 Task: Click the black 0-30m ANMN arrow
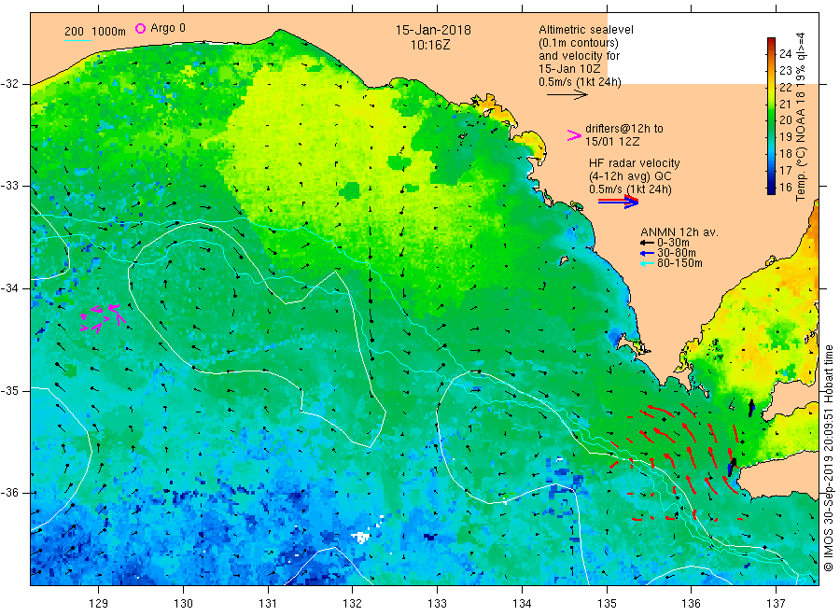648,243
